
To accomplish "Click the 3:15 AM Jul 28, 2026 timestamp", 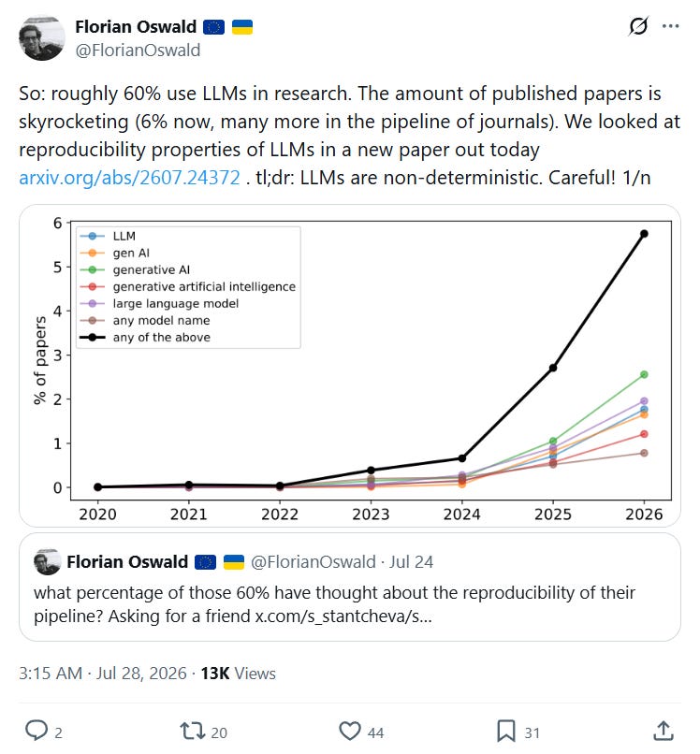I will click(103, 674).
